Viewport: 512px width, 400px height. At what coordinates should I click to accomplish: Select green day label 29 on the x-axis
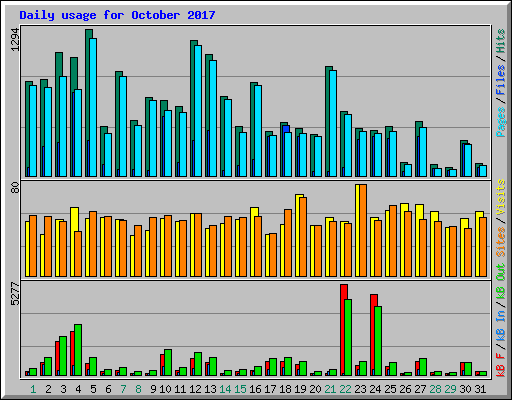click(x=450, y=389)
